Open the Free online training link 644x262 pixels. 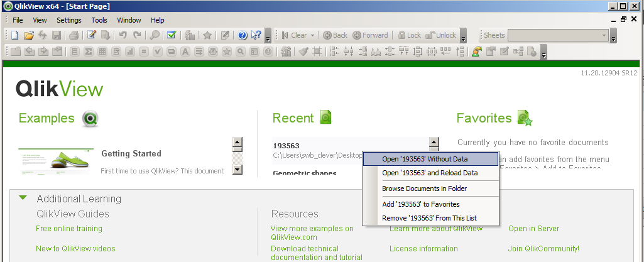coord(69,228)
